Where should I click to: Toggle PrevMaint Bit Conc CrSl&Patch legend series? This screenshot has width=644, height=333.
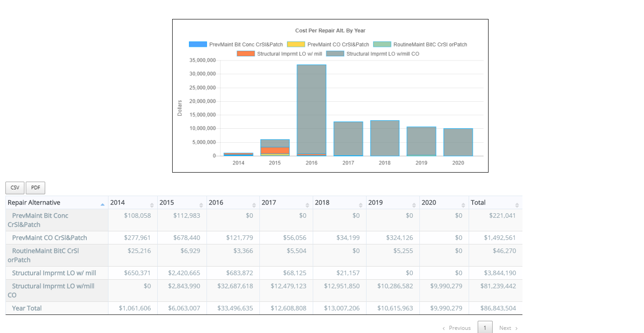point(236,44)
